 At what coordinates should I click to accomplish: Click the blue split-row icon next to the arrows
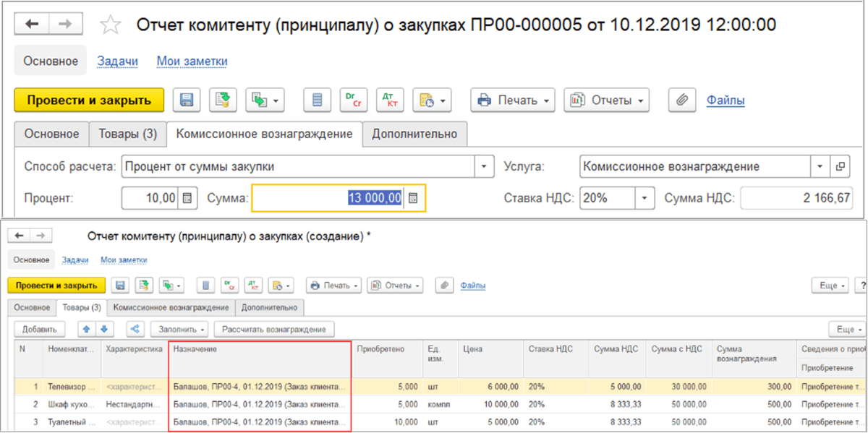tap(135, 329)
